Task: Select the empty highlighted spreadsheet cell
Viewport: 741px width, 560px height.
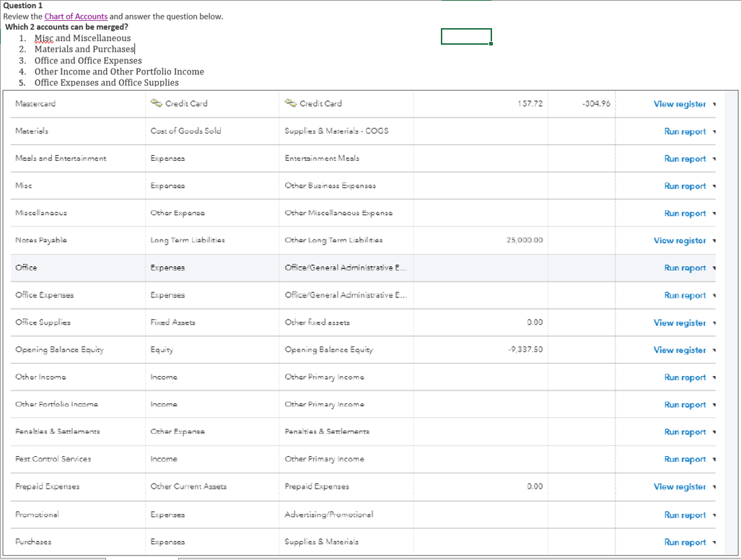Action: 466,36
